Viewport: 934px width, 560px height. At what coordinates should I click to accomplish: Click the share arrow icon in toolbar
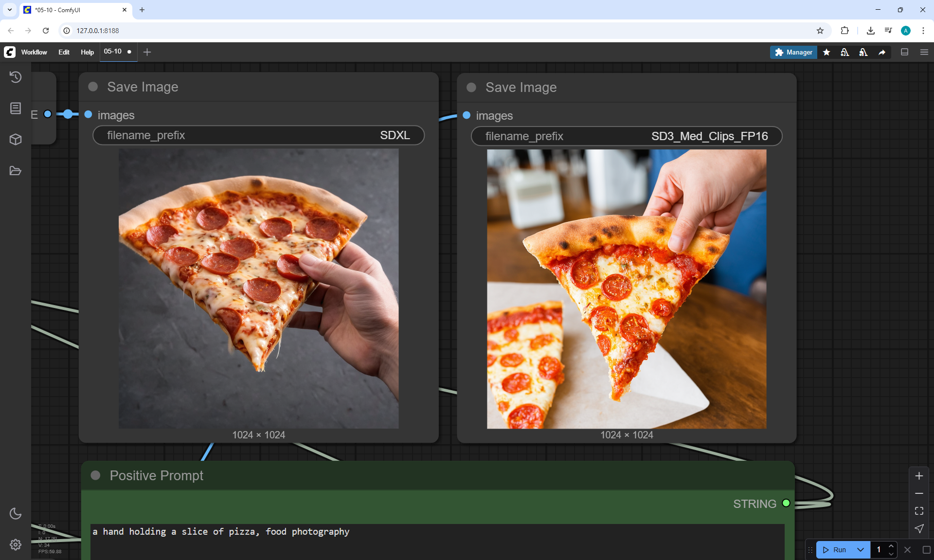[x=882, y=52]
